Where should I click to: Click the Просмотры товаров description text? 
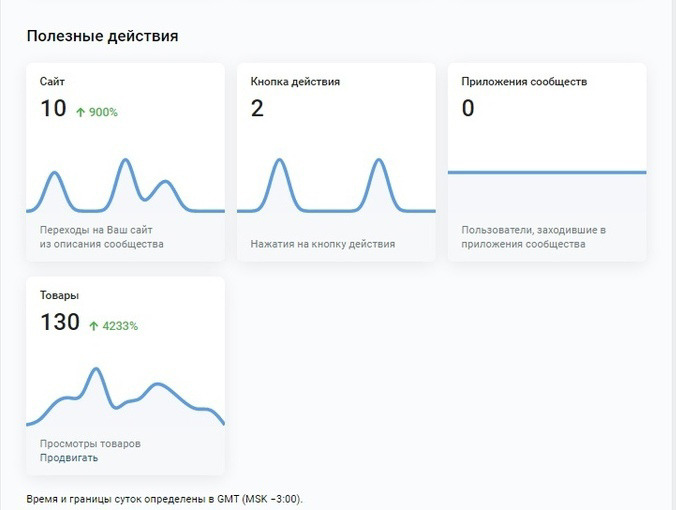[90, 444]
